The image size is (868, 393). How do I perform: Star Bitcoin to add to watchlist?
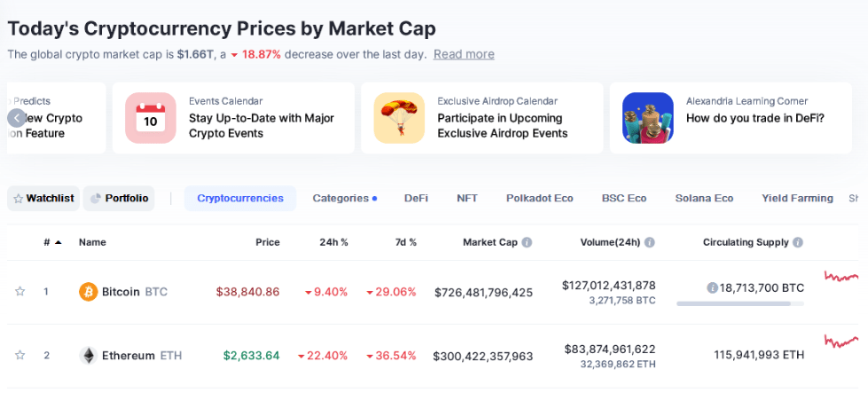[20, 292]
